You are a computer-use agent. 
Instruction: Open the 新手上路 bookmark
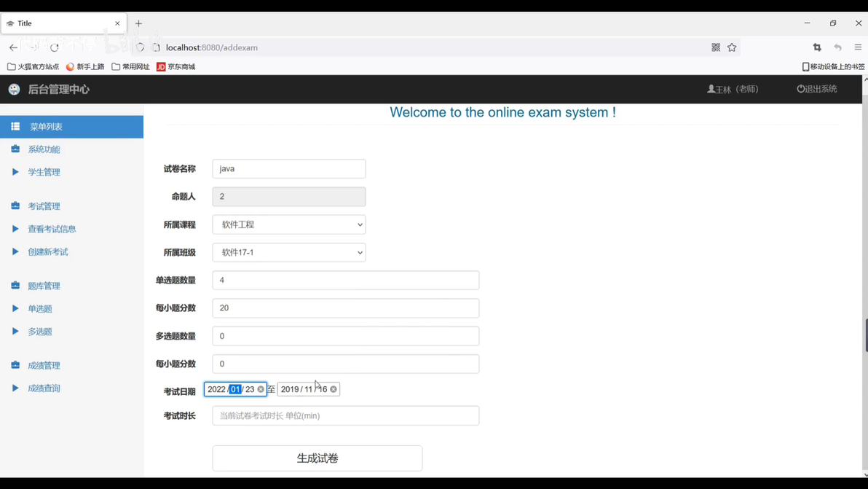pos(85,66)
